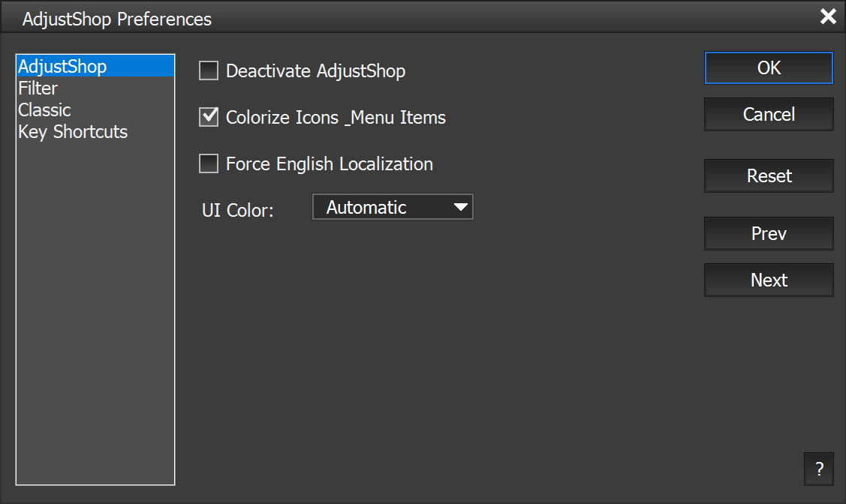Reset preferences using the Reset button

pos(769,176)
